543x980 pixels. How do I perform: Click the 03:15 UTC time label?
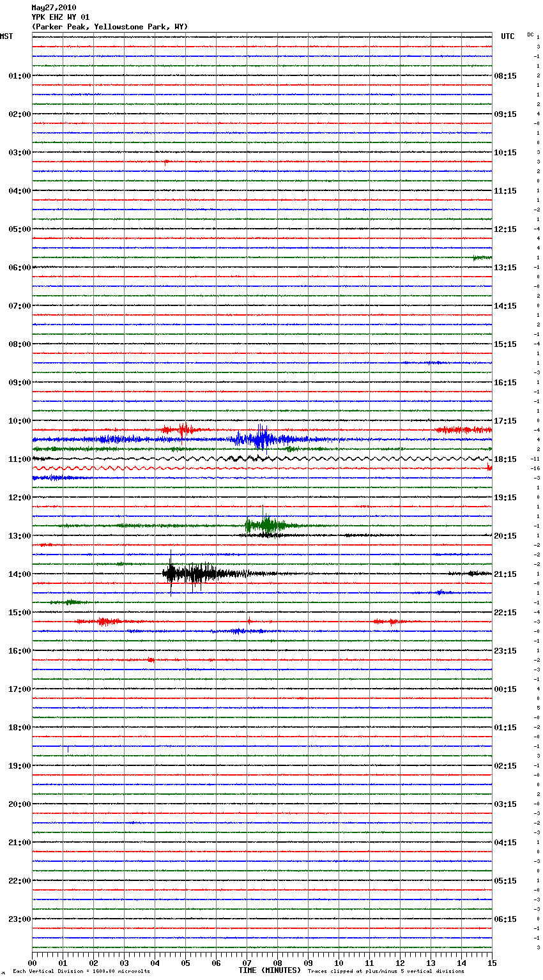[x=505, y=804]
